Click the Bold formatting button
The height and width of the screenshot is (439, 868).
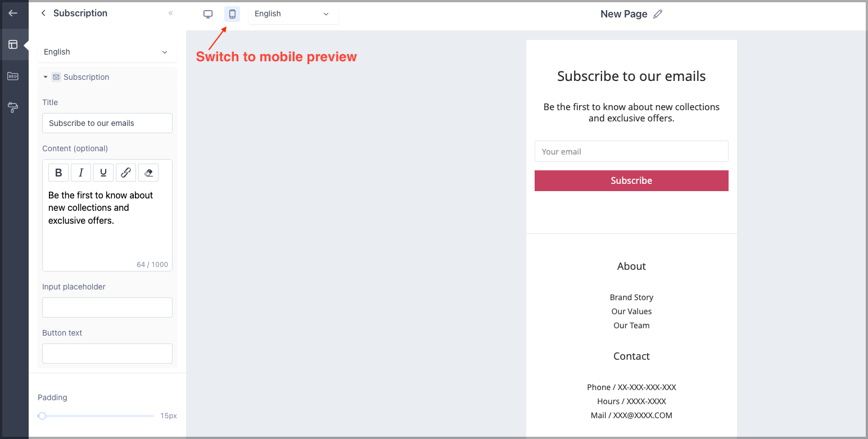tap(58, 173)
